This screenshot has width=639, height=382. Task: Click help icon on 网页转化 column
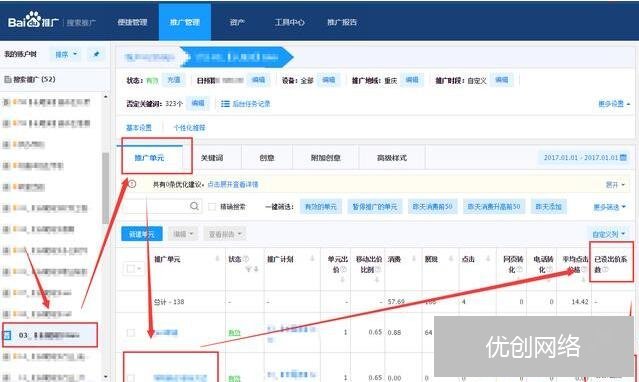(x=519, y=269)
